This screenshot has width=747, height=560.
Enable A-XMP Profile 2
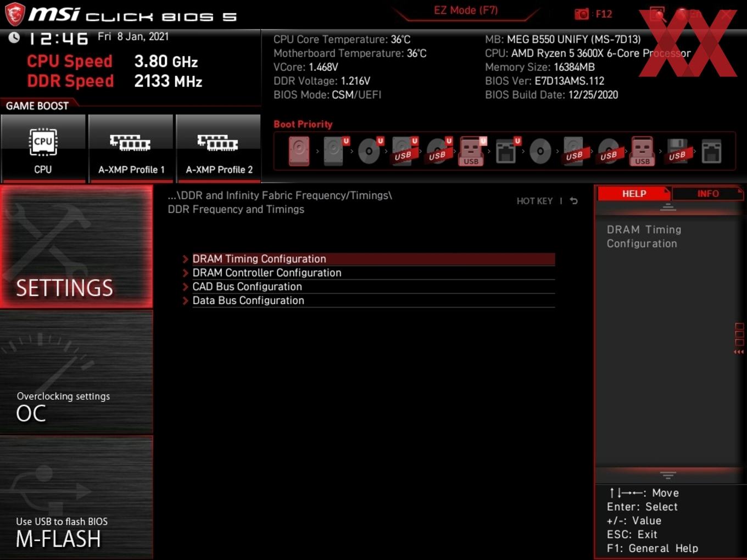[219, 148]
